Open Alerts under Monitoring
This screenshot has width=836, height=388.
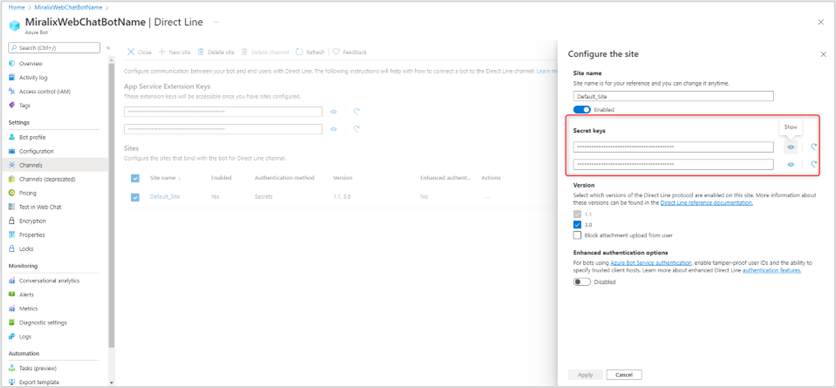(27, 294)
